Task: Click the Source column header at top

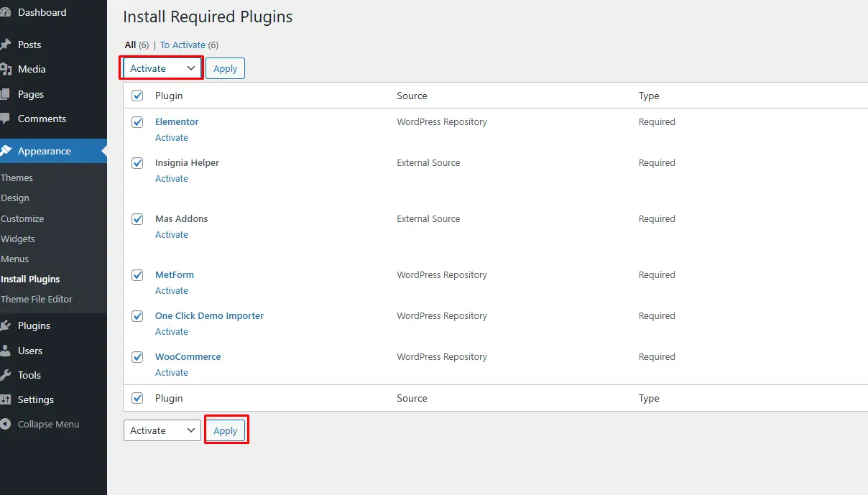Action: [412, 96]
